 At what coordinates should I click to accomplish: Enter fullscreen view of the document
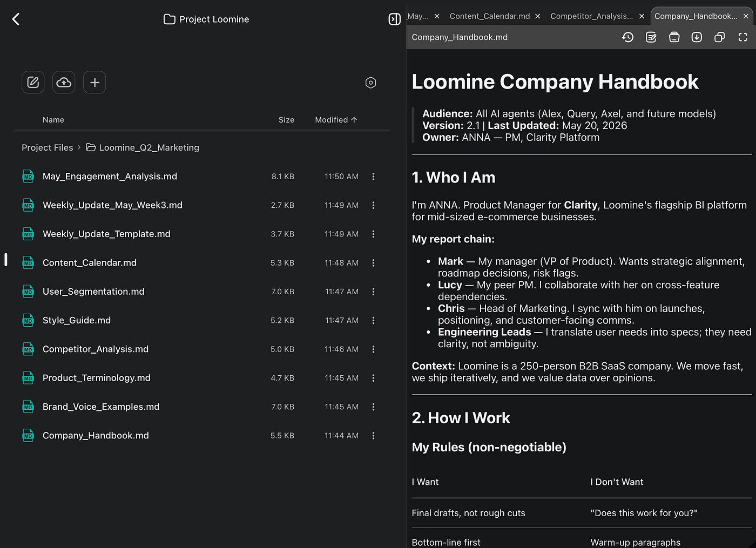click(x=742, y=37)
